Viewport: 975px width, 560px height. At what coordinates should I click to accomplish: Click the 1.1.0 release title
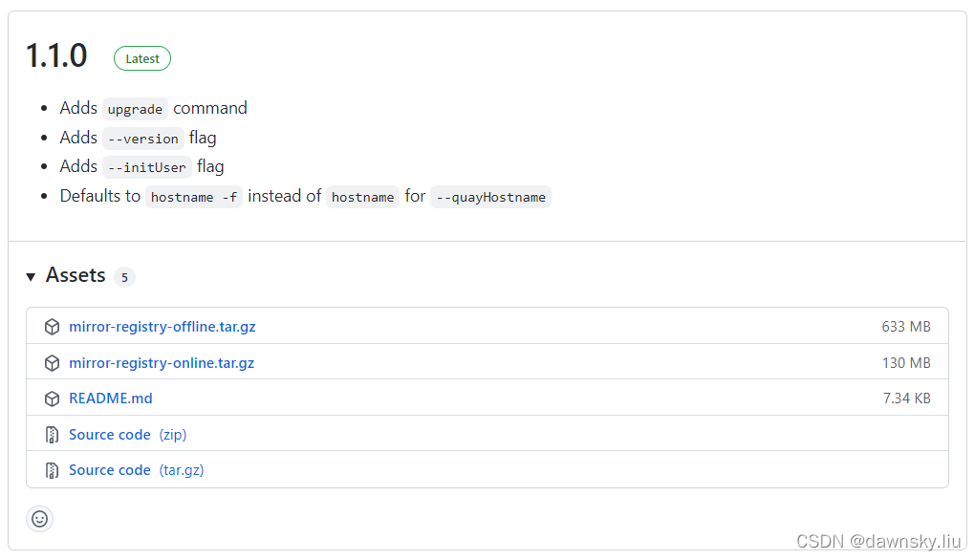(56, 56)
